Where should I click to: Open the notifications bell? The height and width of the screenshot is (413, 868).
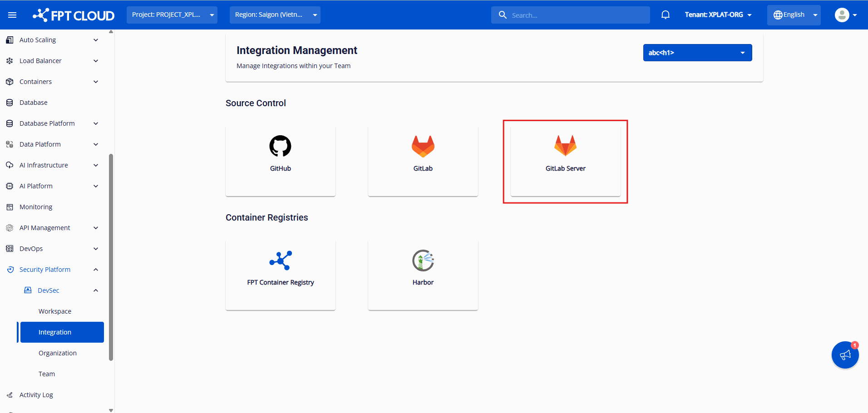tap(666, 15)
